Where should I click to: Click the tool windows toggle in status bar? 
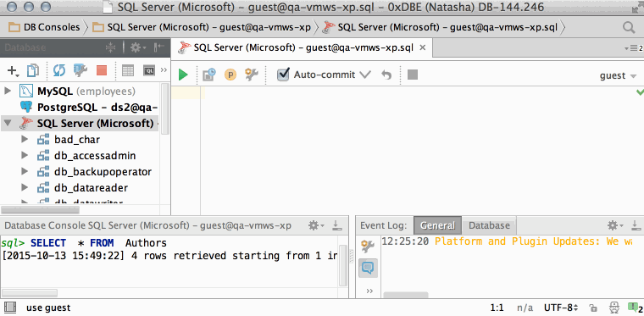click(9, 308)
